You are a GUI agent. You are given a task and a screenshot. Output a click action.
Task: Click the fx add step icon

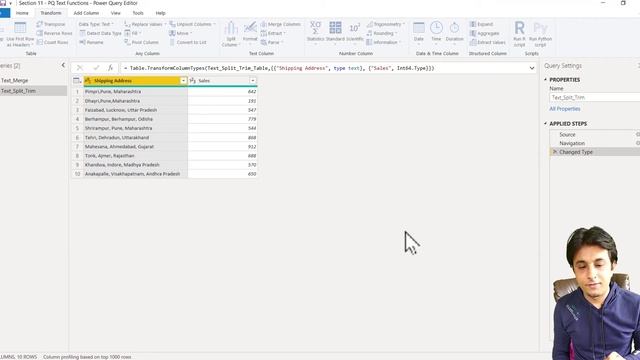[x=110, y=68]
